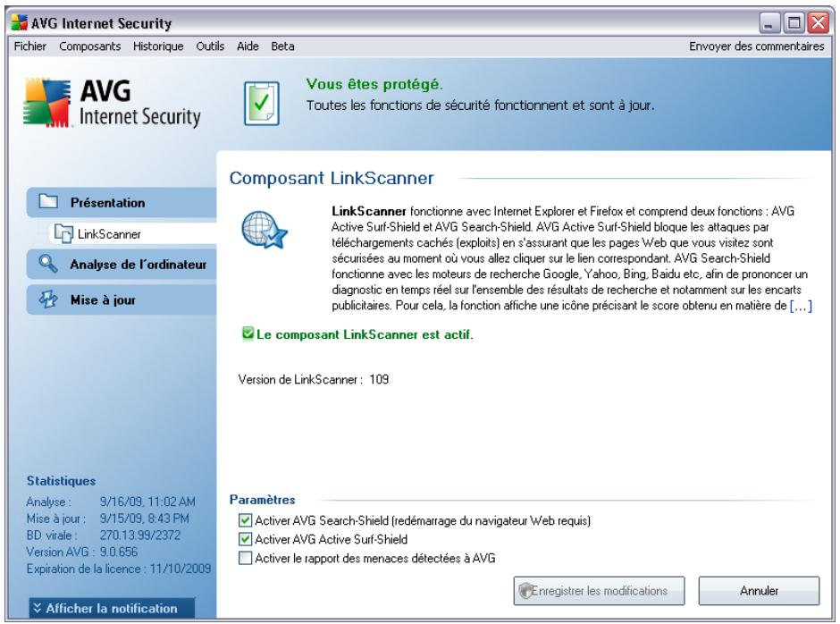Viewport: 840px width, 624px height.
Task: Show notification via Afficher la notification
Action: [x=112, y=608]
